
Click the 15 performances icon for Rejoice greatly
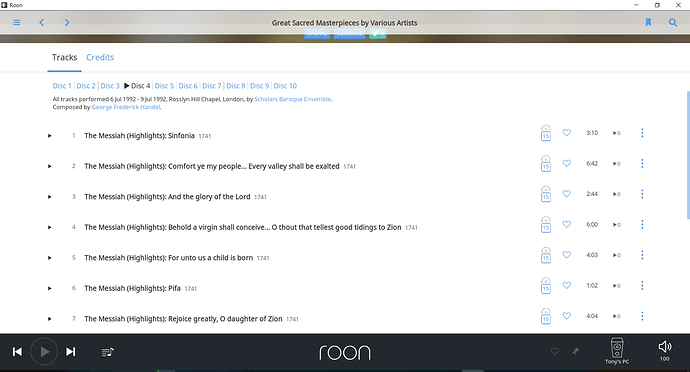(546, 316)
